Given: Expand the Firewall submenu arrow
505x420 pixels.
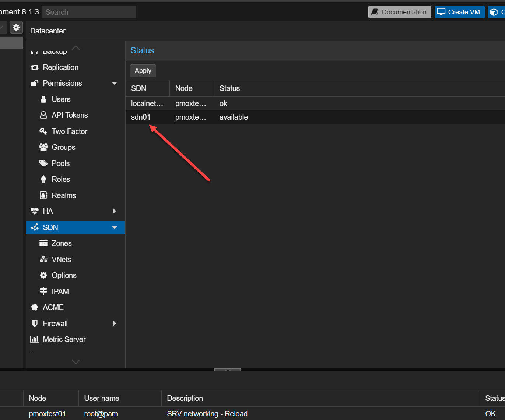Looking at the screenshot, I should coord(114,324).
